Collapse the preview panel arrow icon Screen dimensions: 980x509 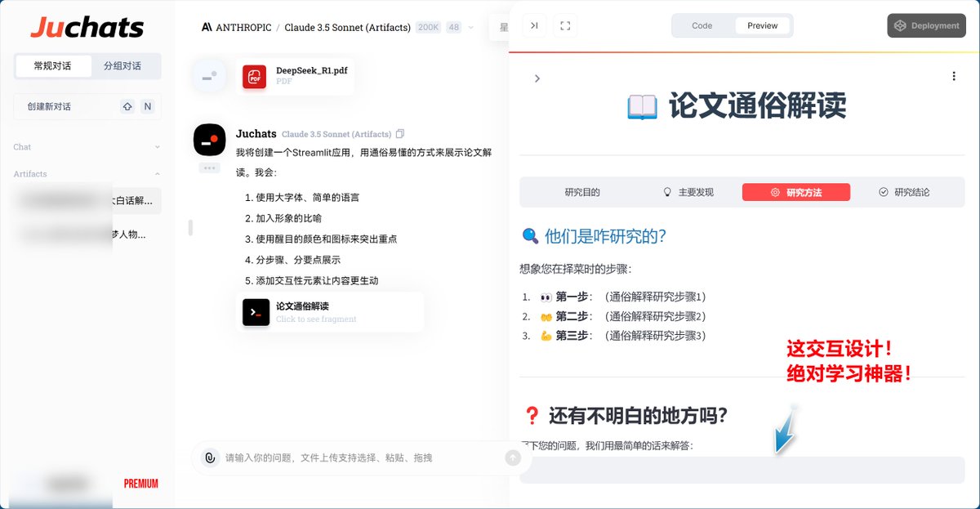[x=534, y=25]
